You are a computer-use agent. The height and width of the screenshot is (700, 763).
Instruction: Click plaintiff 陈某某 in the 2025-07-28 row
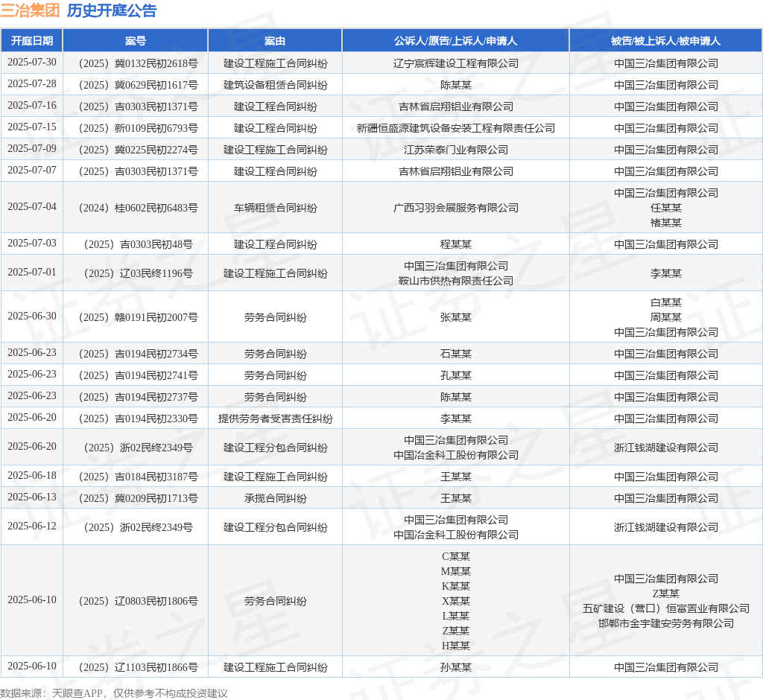click(456, 85)
